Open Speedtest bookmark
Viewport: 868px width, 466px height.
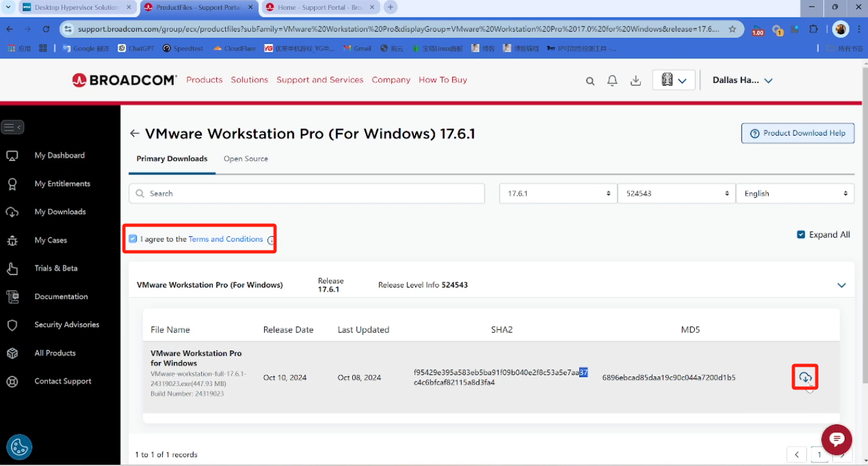pyautogui.click(x=183, y=48)
